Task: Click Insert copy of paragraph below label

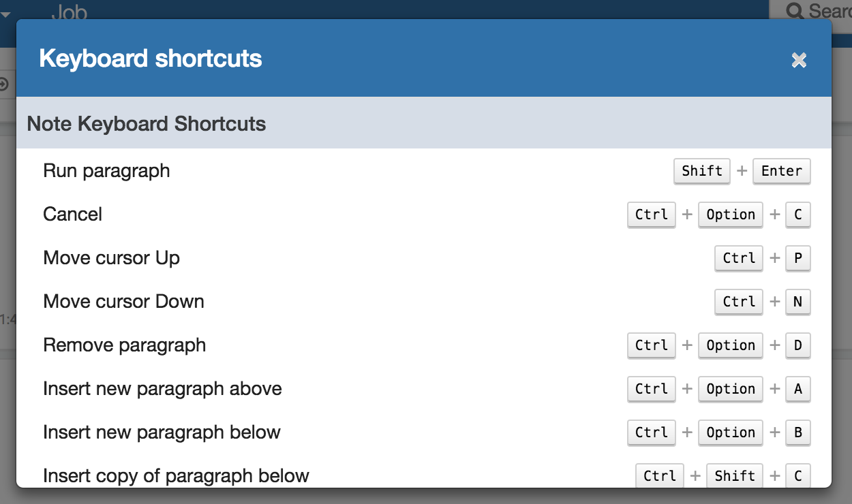Action: pos(176,475)
